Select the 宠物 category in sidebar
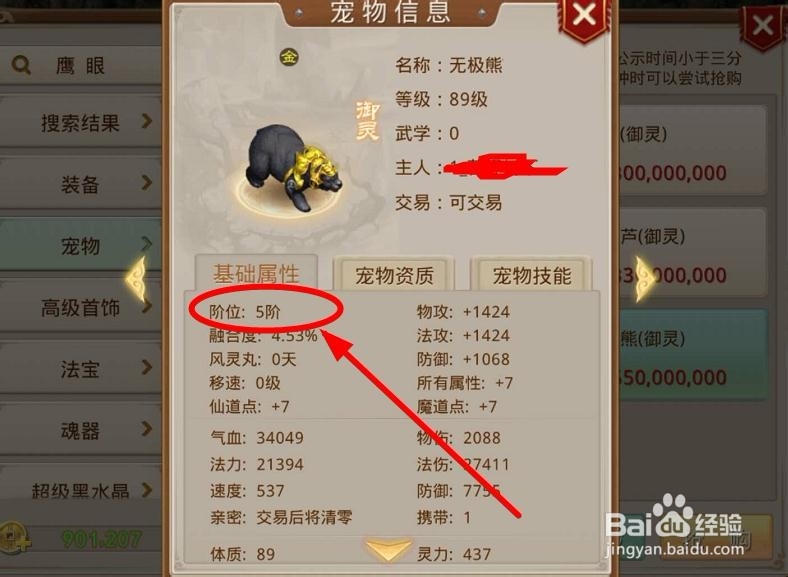Image resolution: width=788 pixels, height=577 pixels. (x=80, y=245)
